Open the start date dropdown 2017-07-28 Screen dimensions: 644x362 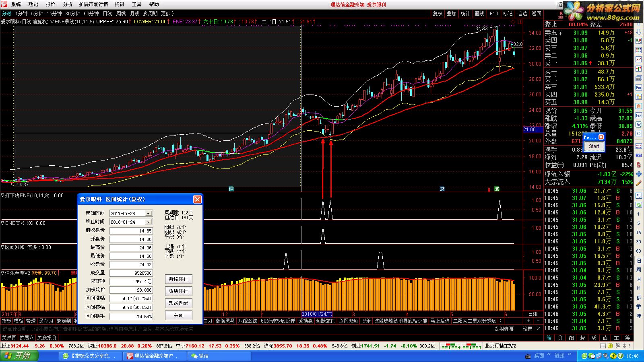(x=149, y=214)
